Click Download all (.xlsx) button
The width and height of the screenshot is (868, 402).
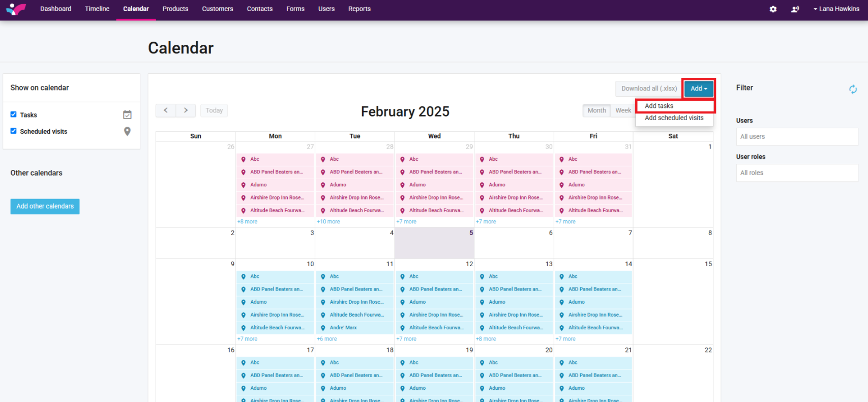[x=649, y=89]
